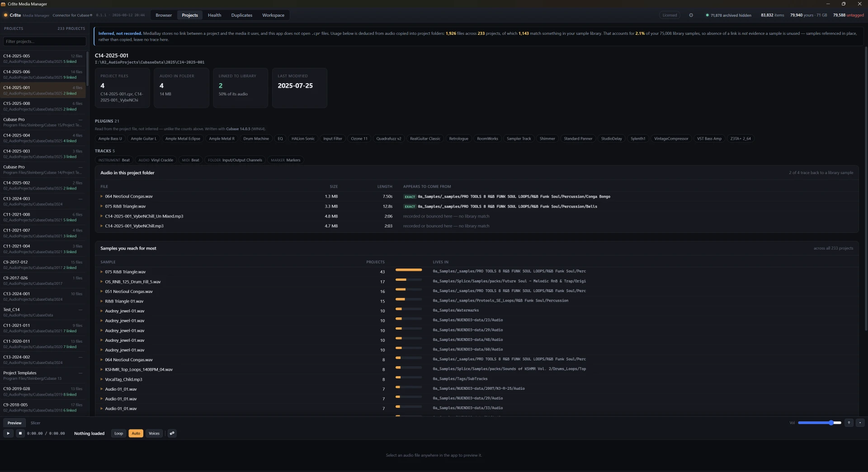The height and width of the screenshot is (472, 868).
Task: Open settings gear in header
Action: [x=691, y=15]
